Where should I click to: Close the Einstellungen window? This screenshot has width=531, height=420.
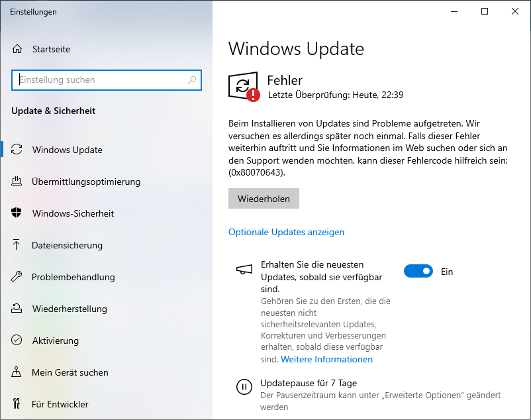coord(515,11)
